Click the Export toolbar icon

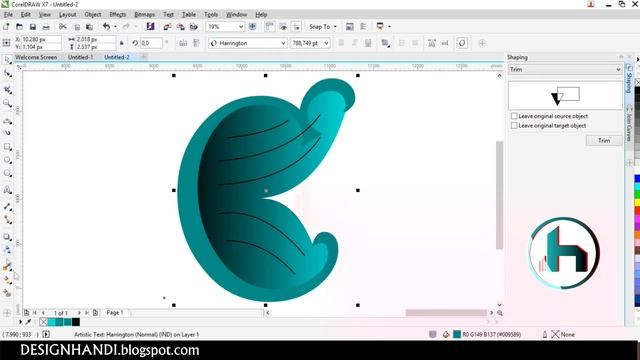180,27
